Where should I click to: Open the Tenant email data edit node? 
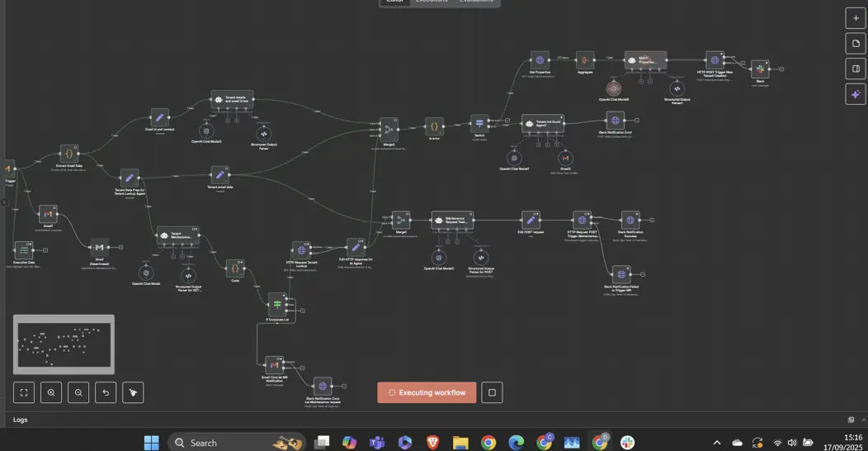pos(219,175)
